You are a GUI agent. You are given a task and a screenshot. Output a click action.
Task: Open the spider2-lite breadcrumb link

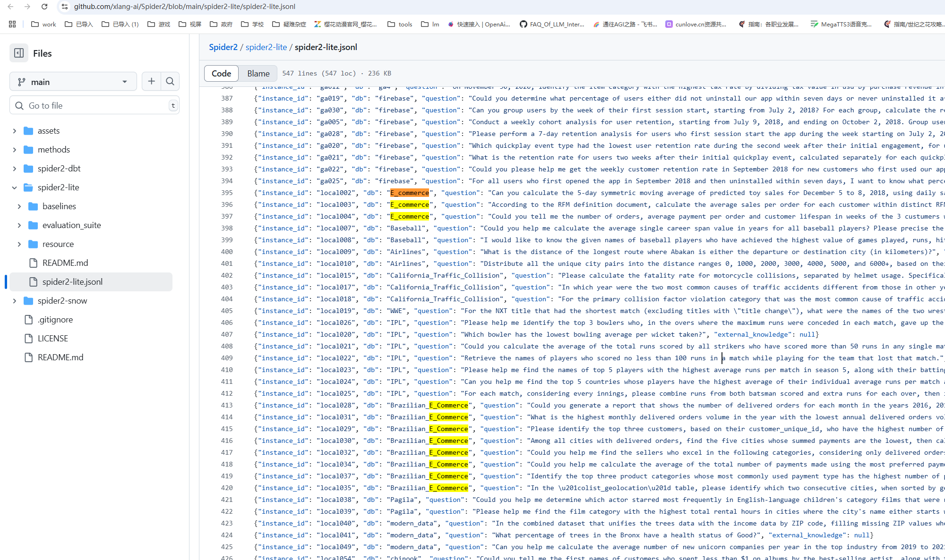(x=266, y=47)
